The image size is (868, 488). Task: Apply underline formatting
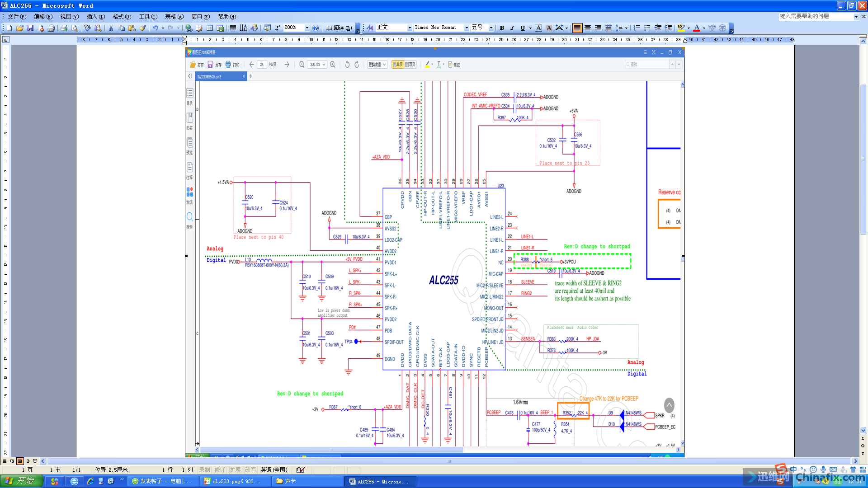[x=523, y=28]
